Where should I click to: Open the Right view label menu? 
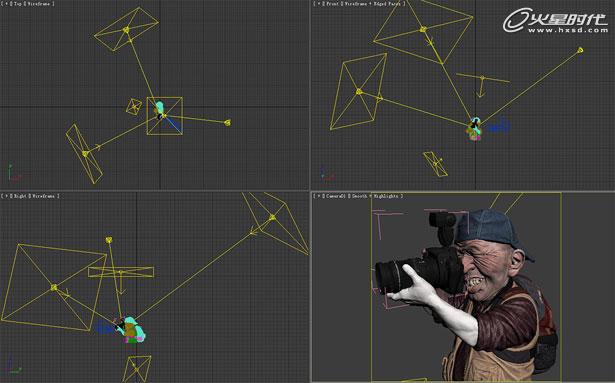pyautogui.click(x=19, y=195)
